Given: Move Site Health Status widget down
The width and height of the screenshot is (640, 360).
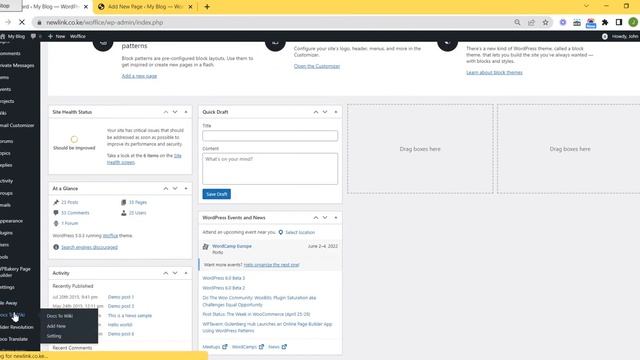Looking at the screenshot, I should click(175, 112).
